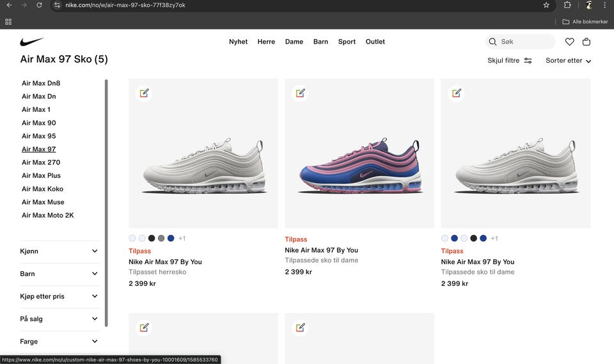Click +1 more colors on herresko card
614x364 pixels.
pos(182,238)
